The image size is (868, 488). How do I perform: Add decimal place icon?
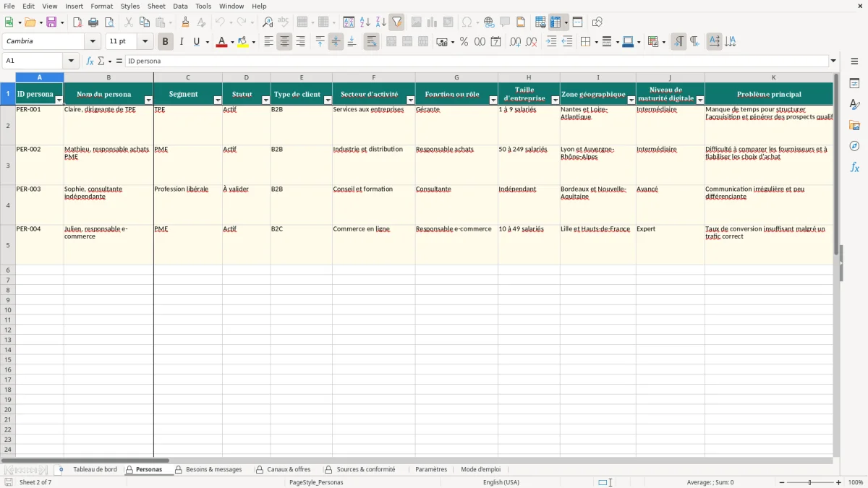coord(515,42)
